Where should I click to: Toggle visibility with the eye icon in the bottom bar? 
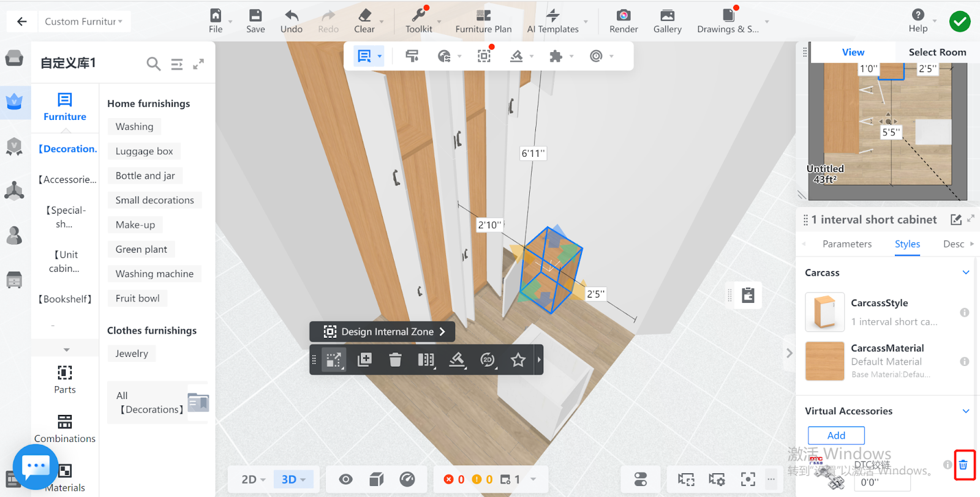point(345,479)
